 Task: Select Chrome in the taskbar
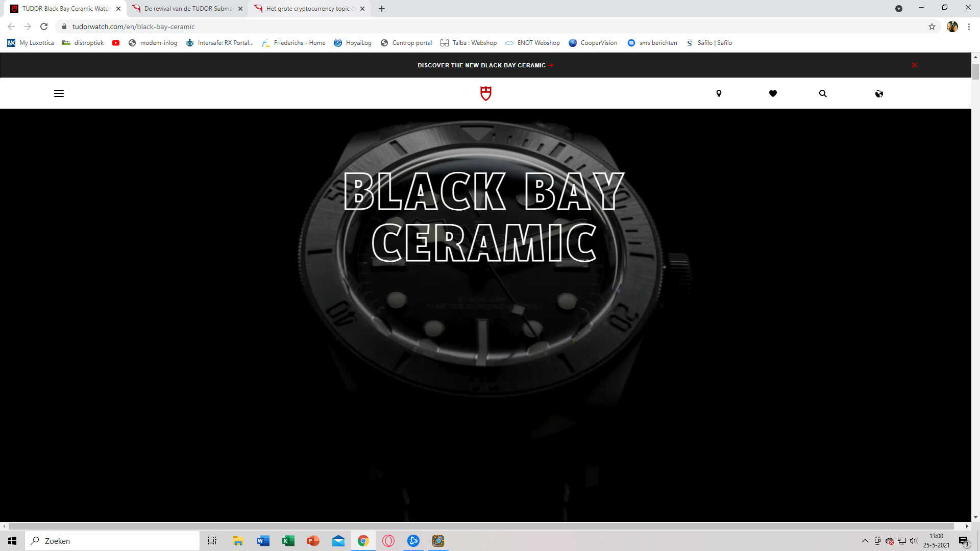[363, 541]
